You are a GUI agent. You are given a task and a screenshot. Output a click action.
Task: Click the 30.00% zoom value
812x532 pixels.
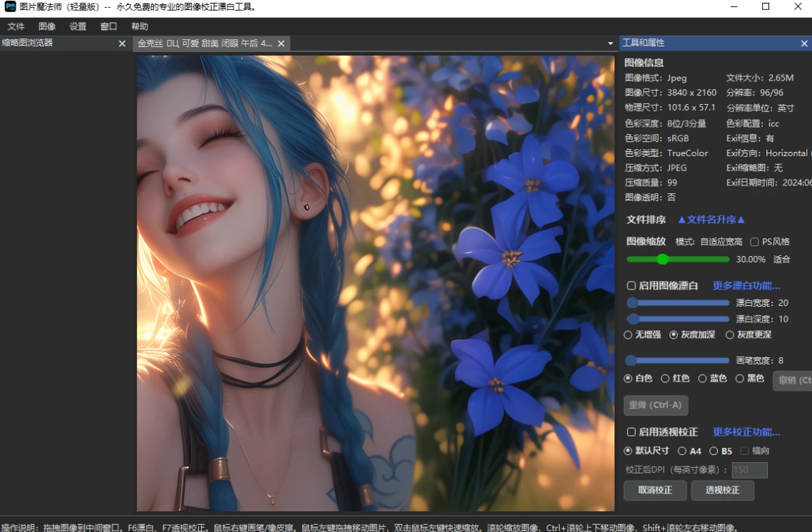[751, 260]
